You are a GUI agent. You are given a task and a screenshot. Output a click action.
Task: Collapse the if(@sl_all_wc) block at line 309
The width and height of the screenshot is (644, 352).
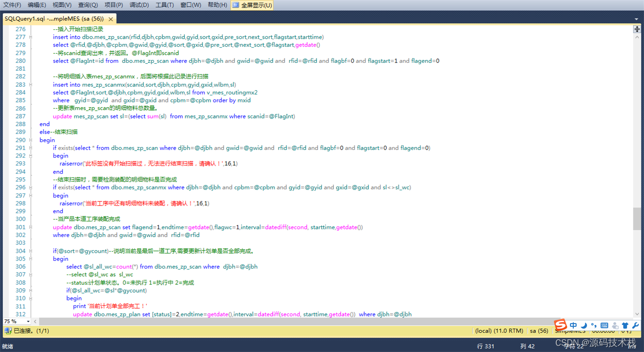(x=31, y=290)
